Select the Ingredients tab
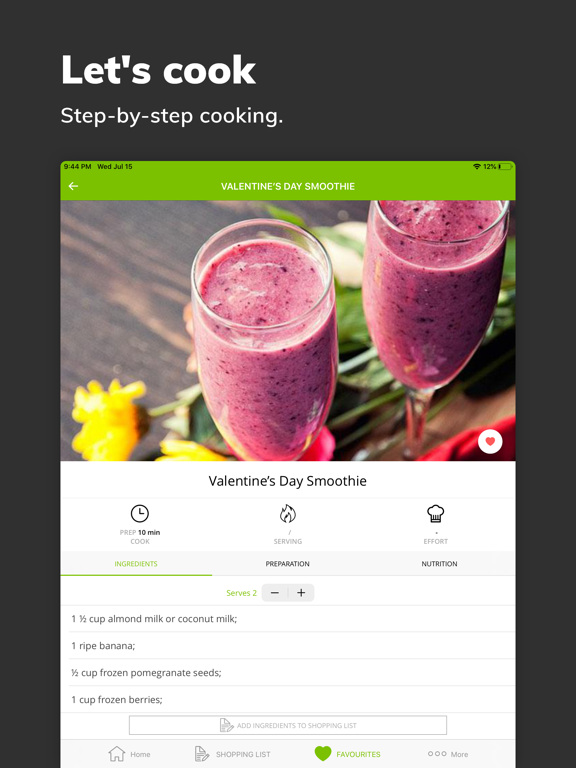The height and width of the screenshot is (768, 576). pos(136,564)
